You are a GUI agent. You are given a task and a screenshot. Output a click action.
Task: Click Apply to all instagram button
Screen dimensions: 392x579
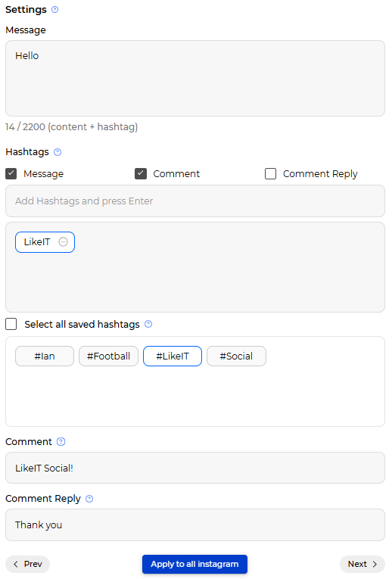tap(194, 564)
